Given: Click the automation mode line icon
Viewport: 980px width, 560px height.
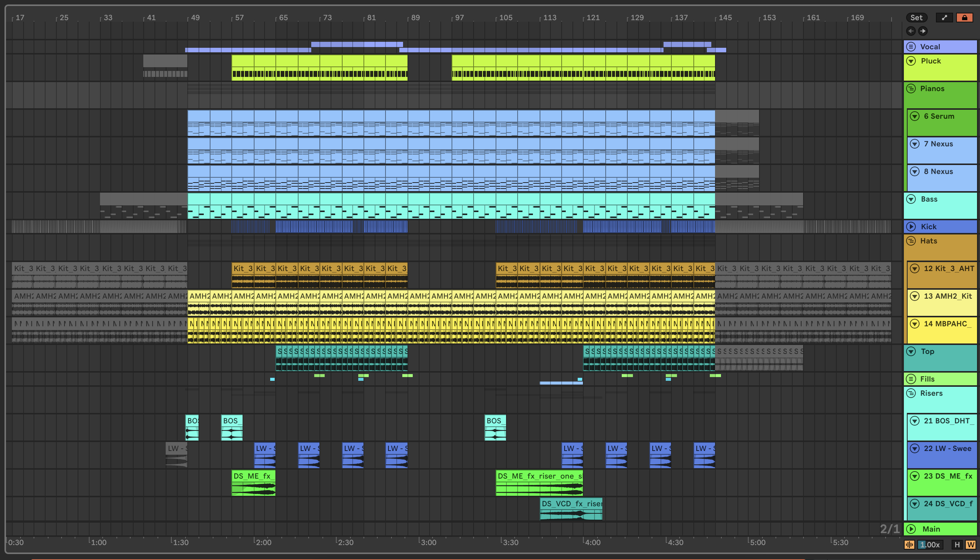Looking at the screenshot, I should (x=944, y=18).
